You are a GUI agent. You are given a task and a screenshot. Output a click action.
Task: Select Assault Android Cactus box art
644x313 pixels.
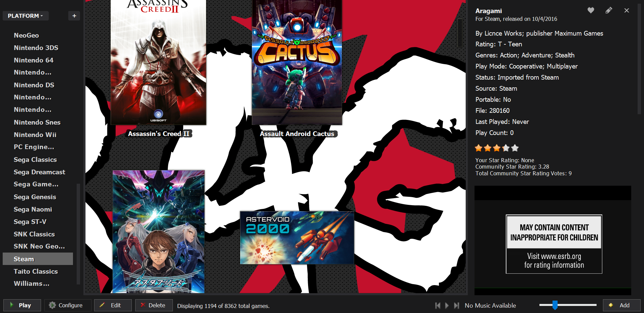[x=297, y=62]
